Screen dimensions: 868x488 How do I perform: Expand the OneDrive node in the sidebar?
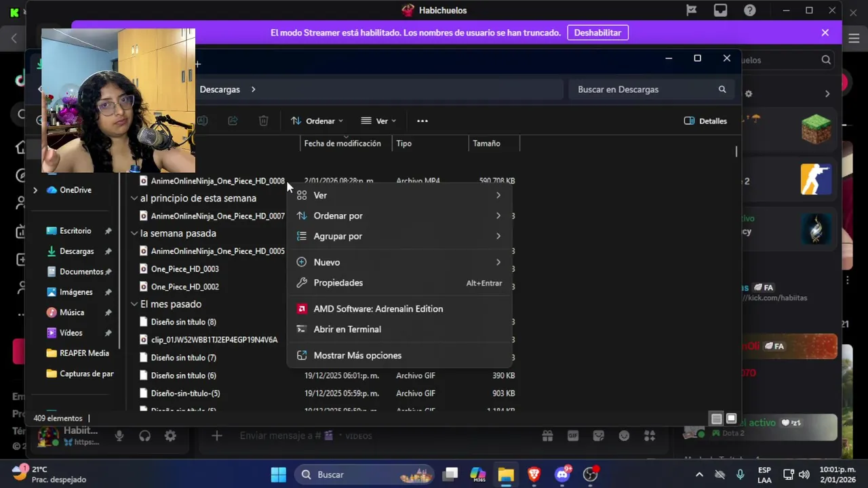coord(35,190)
